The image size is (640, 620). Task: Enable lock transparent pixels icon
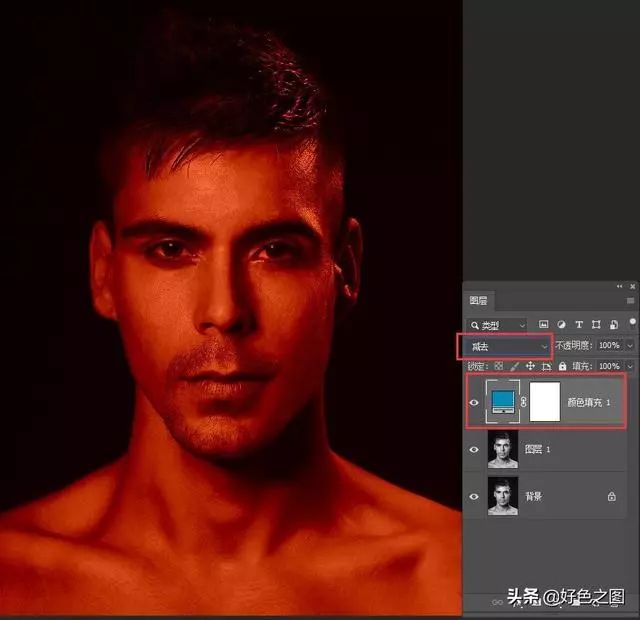pyautogui.click(x=498, y=366)
